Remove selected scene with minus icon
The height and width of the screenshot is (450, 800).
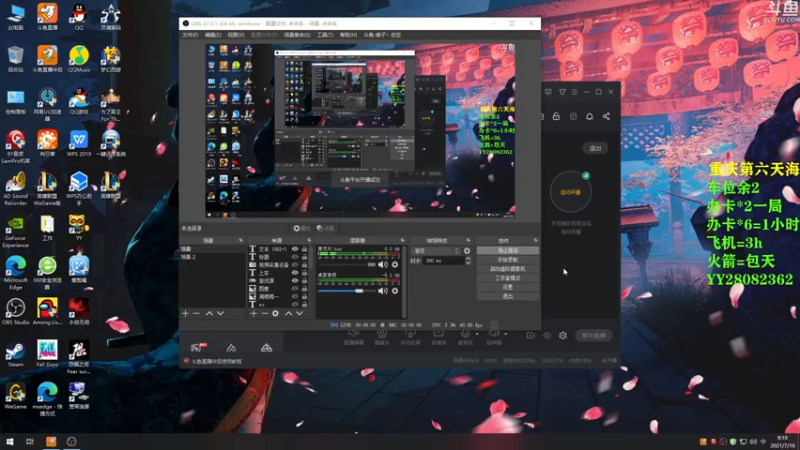(x=196, y=313)
